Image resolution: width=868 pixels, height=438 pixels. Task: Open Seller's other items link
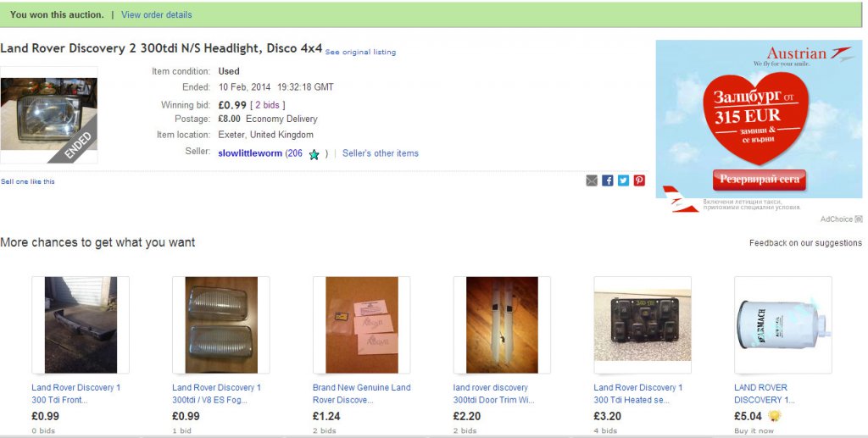pyautogui.click(x=381, y=153)
